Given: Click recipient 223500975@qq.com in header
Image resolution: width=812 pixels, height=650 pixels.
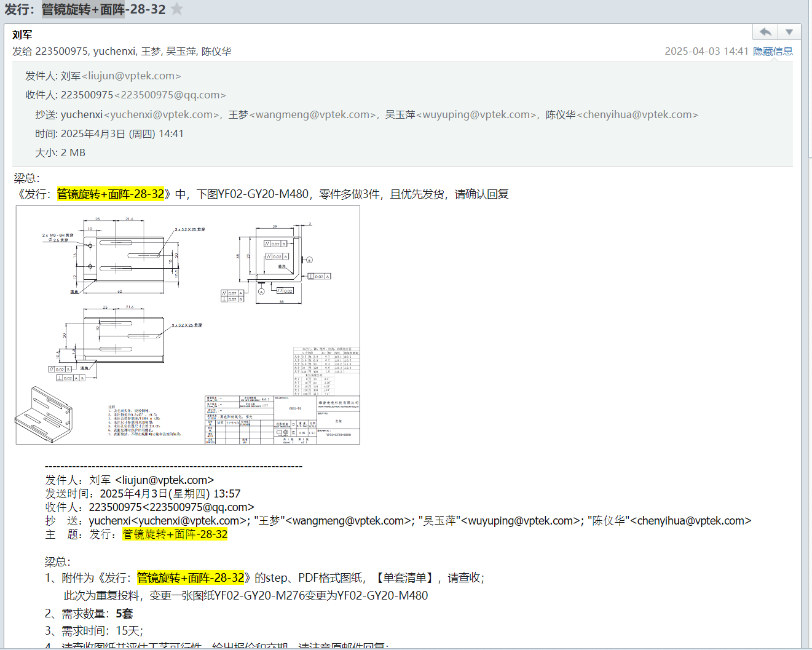Looking at the screenshot, I should point(170,95).
